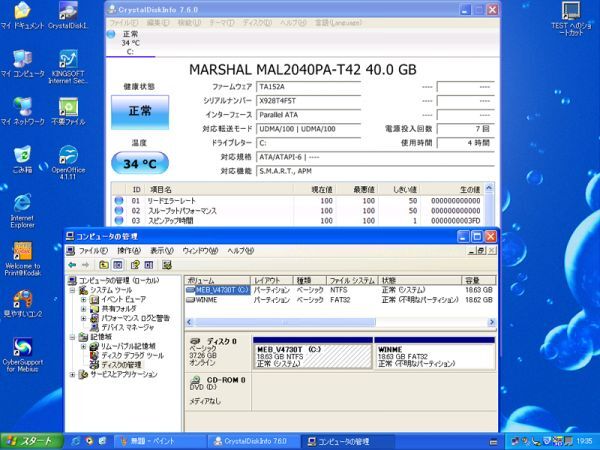This screenshot has width=600, height=450.
Task: Click CD-ROM 0 drive icon
Action: coord(195,380)
